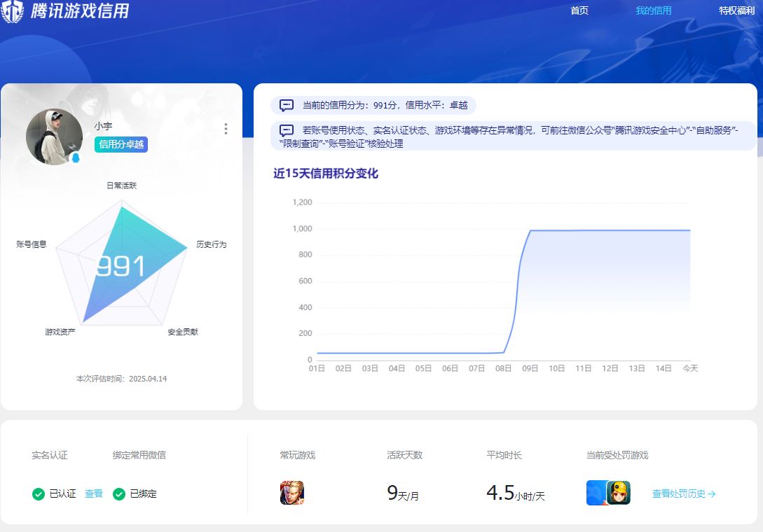The height and width of the screenshot is (532, 763).
Task: Select the 今天 point on the chart axis
Action: pos(690,368)
